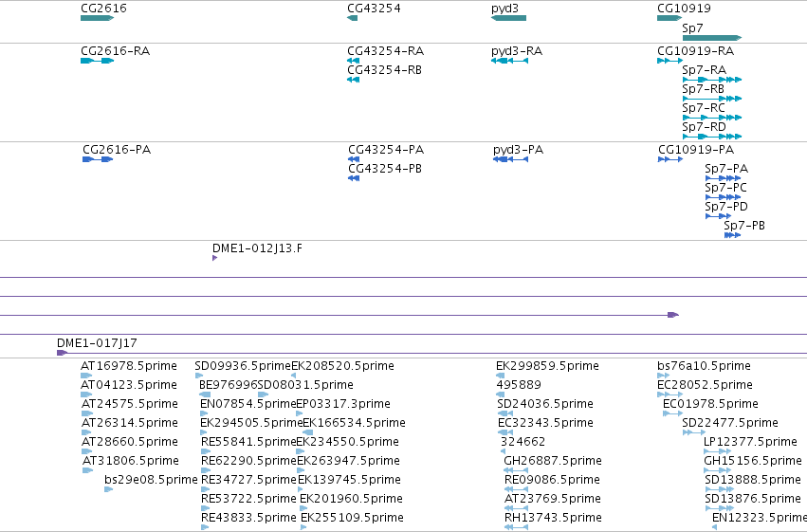807x532 pixels.
Task: Select the RE43833.5prime EST
Action: click(x=205, y=527)
